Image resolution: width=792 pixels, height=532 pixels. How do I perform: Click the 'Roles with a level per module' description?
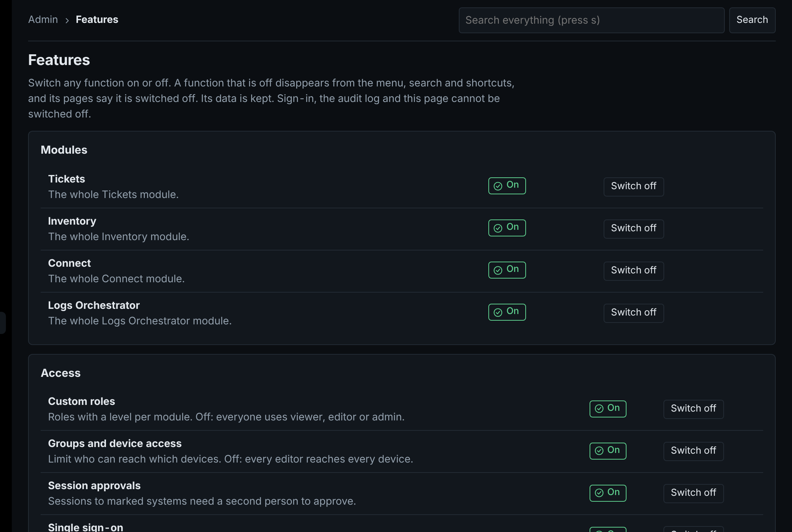tap(226, 417)
